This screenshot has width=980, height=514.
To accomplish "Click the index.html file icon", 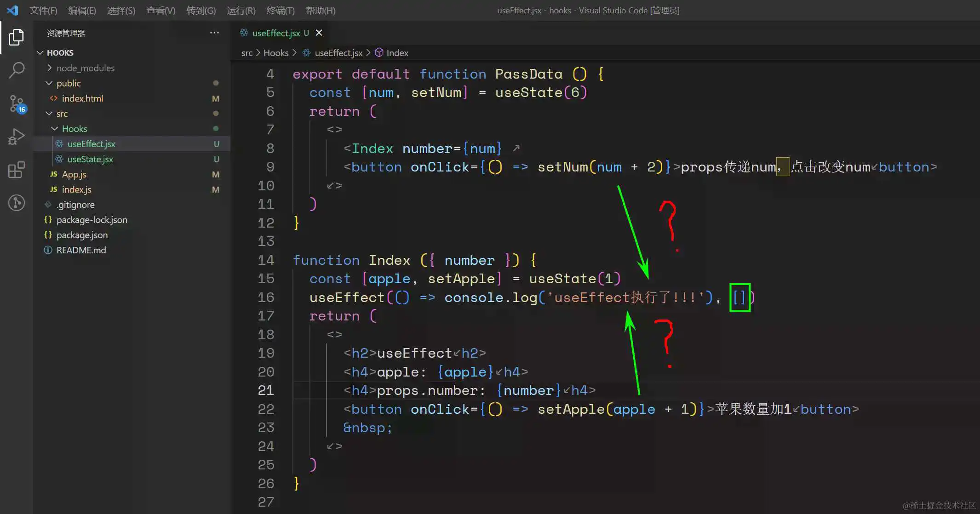I will (54, 98).
